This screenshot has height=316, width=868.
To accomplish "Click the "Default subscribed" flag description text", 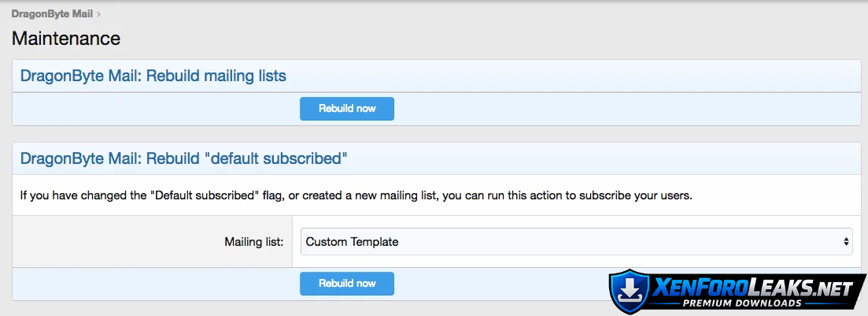I will tap(356, 195).
